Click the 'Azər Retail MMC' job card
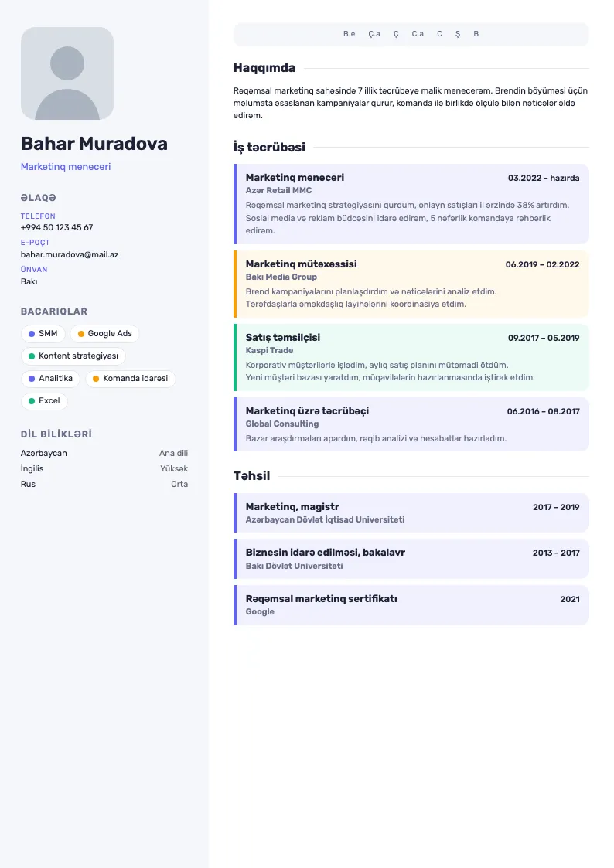The width and height of the screenshot is (614, 868). pos(411,204)
